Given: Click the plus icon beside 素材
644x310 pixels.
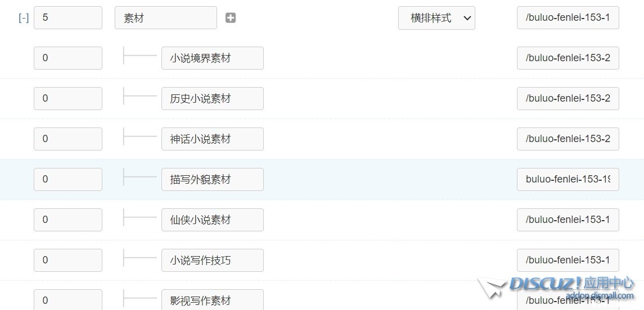Looking at the screenshot, I should 231,18.
